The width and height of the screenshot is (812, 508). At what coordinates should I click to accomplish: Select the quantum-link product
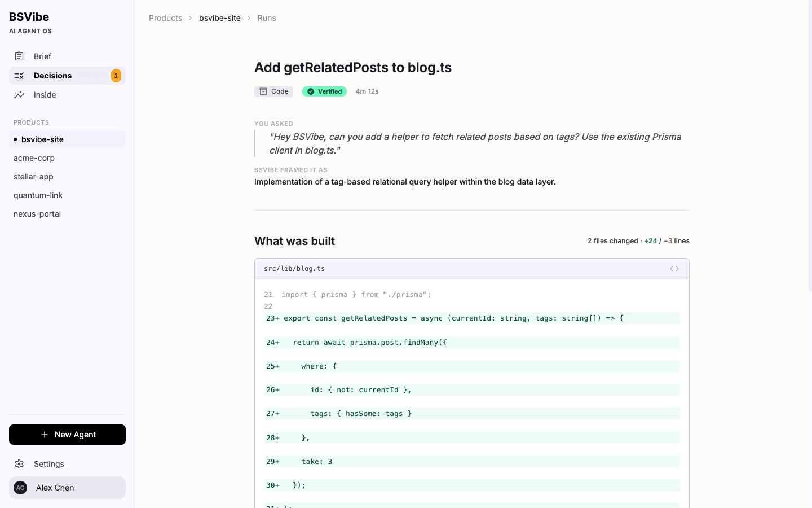(67, 195)
